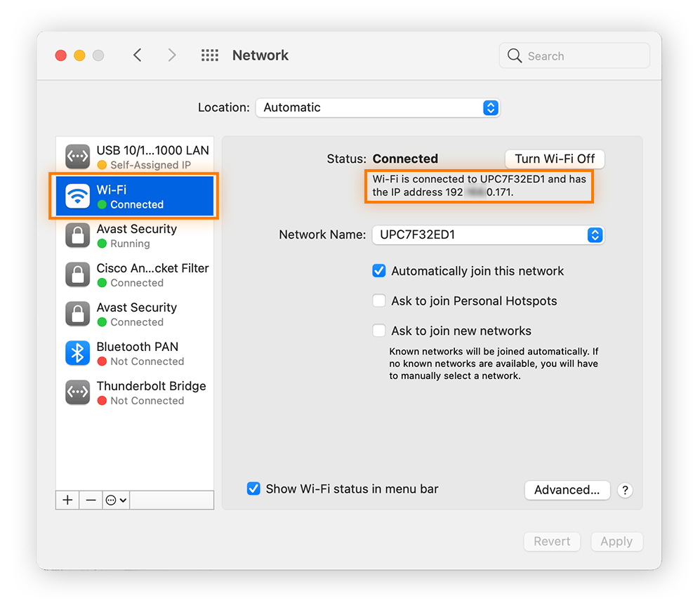Click the back navigation arrow
The image size is (700, 610).
[138, 55]
